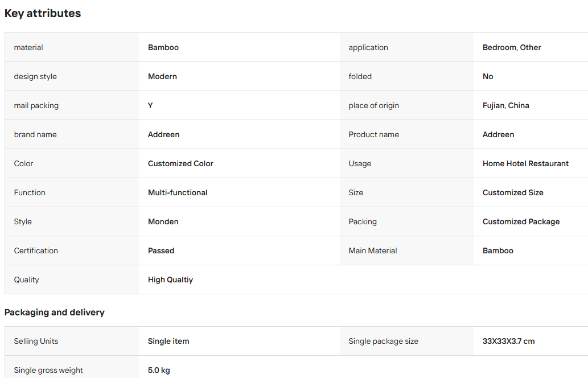Click the Key attributes heading
588x378 pixels.
point(42,14)
